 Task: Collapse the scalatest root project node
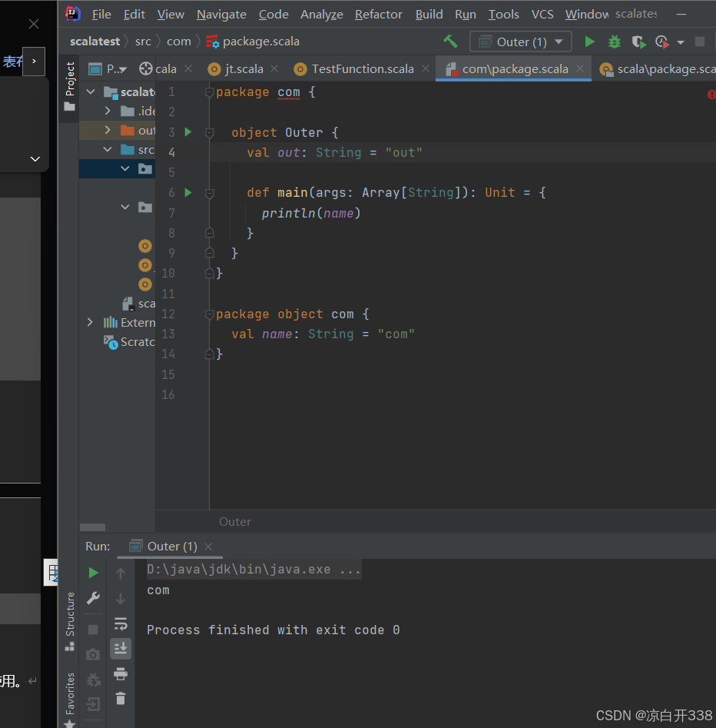coord(91,92)
